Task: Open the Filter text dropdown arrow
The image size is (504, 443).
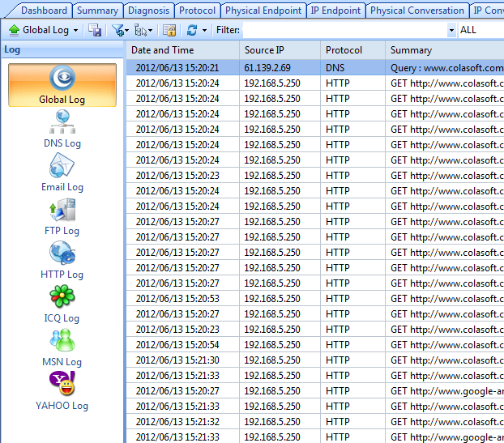Action: point(451,30)
